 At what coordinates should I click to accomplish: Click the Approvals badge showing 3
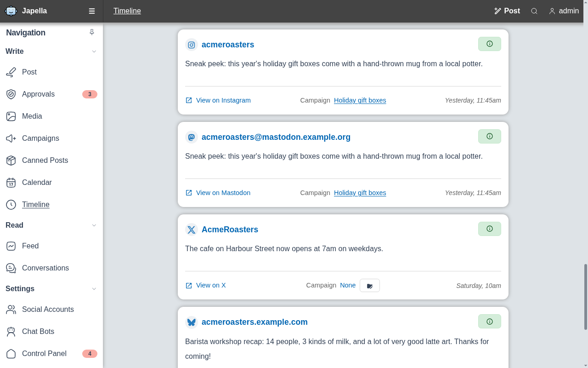click(x=90, y=94)
